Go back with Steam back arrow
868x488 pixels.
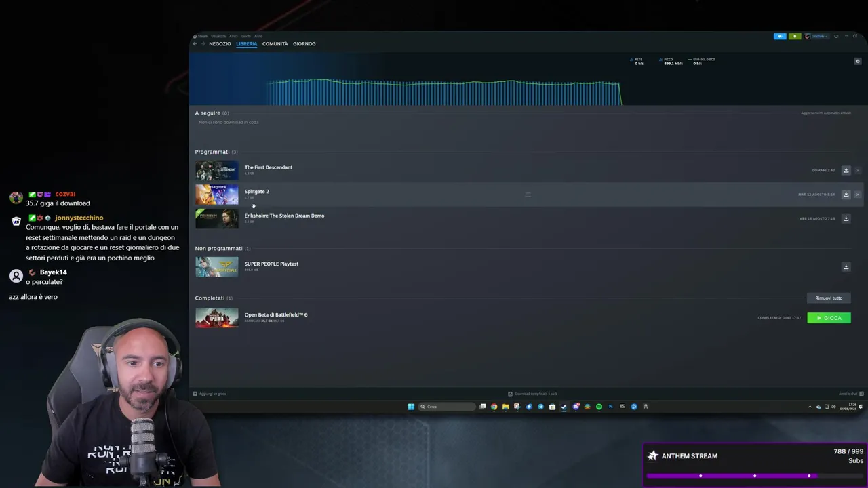coord(195,43)
